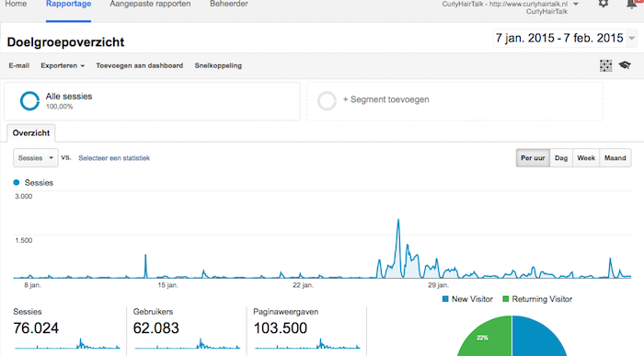The image size is (644, 356).
Task: Open the Sessies metric dropdown
Action: (36, 158)
